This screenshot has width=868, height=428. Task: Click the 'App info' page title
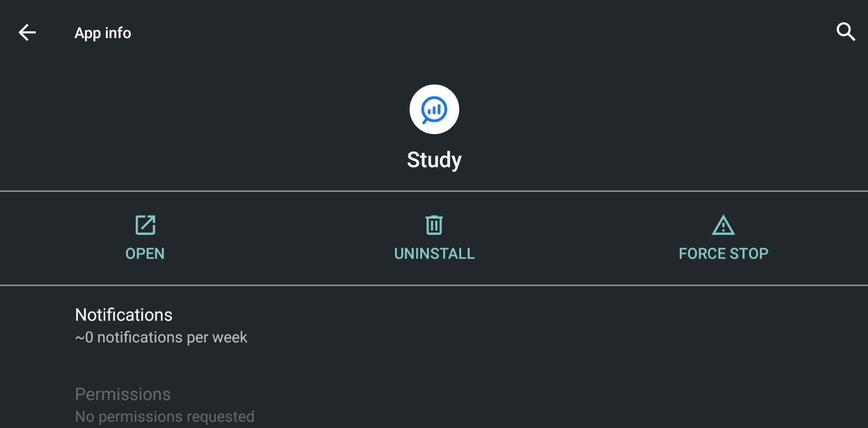pos(103,33)
